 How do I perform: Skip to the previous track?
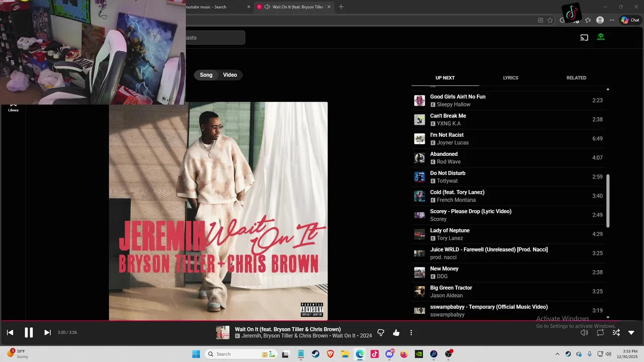pyautogui.click(x=10, y=332)
